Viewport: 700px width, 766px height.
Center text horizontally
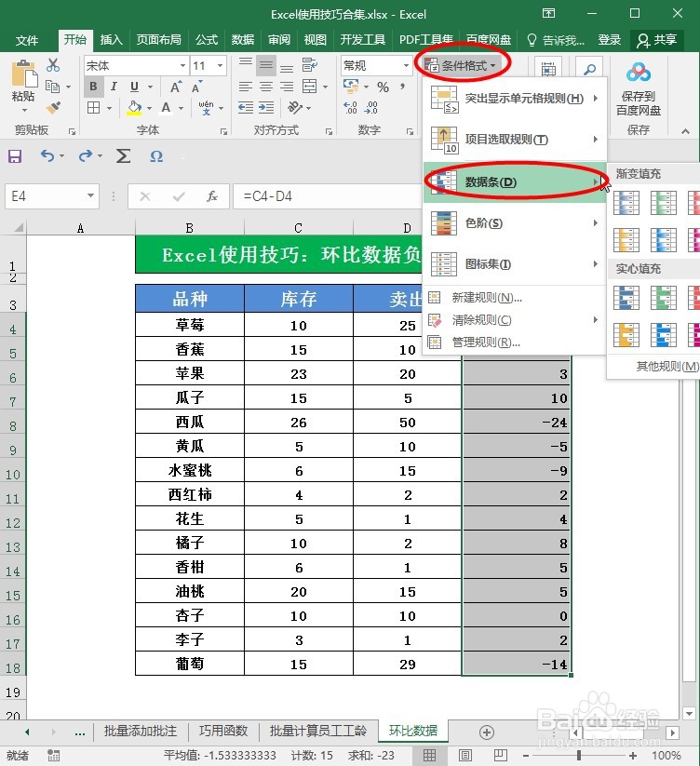(265, 87)
